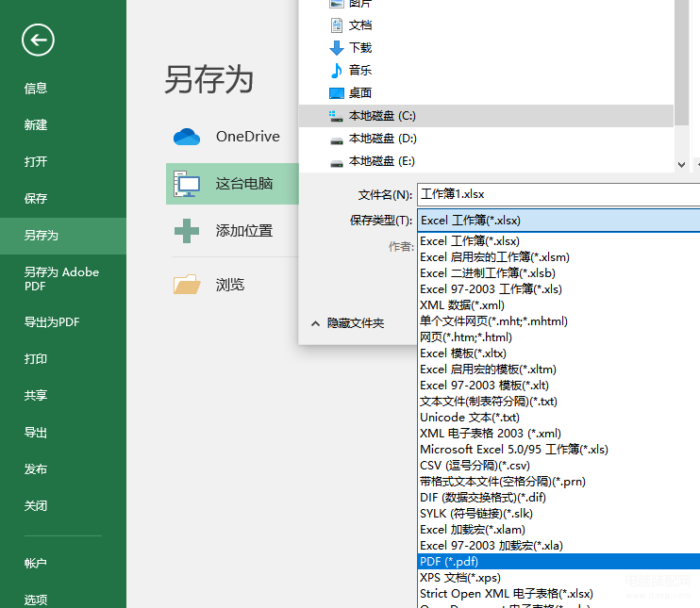
Task: Choose XML 电子表格 2003 (*.xml) option
Action: [558, 434]
